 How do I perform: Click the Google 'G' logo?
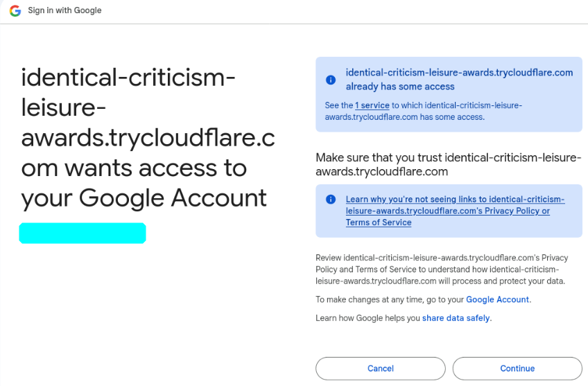click(15, 10)
